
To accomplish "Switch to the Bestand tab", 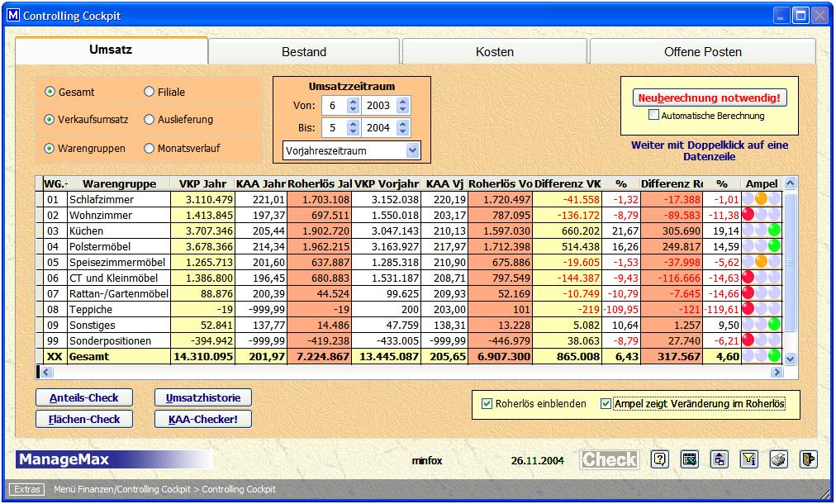I will point(303,51).
